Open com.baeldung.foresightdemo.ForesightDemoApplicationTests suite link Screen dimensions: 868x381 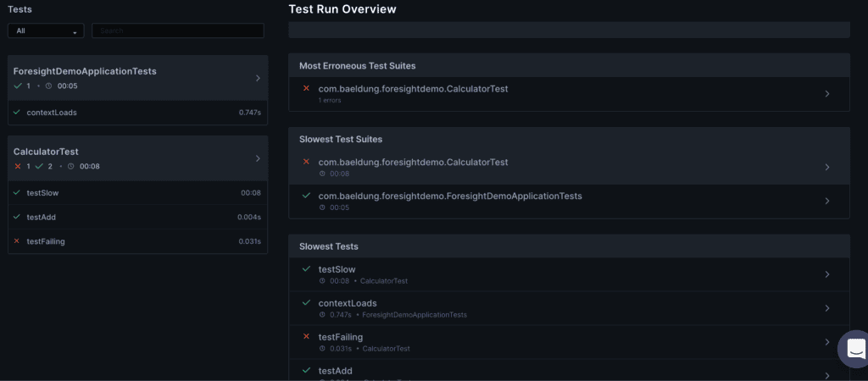tap(449, 196)
